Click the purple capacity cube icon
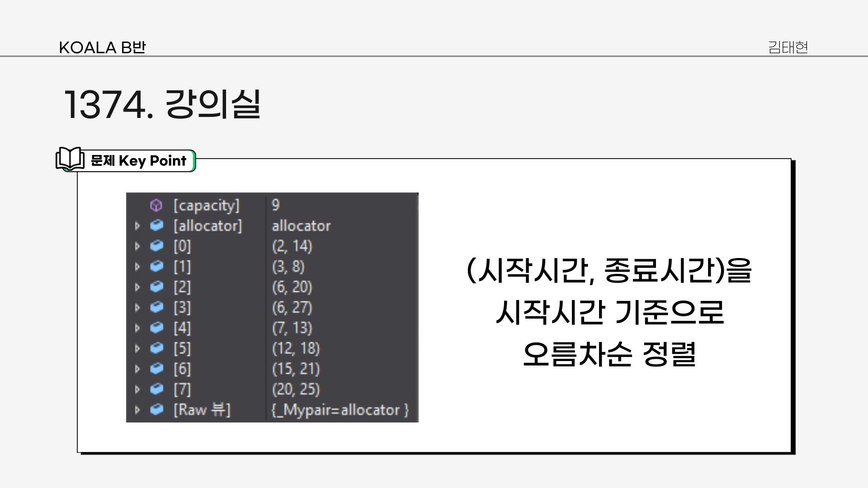The height and width of the screenshot is (488, 868). click(156, 206)
